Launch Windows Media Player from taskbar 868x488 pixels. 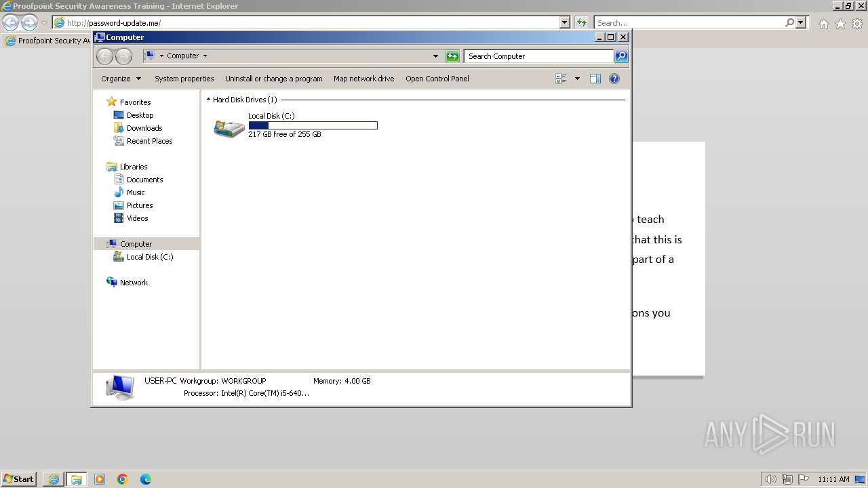pyautogui.click(x=100, y=479)
